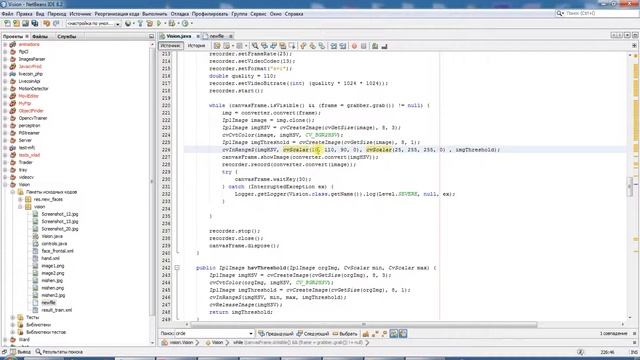640x360 pixels.
Task: Click the Find Selection magnifier icon
Action: tap(255, 46)
